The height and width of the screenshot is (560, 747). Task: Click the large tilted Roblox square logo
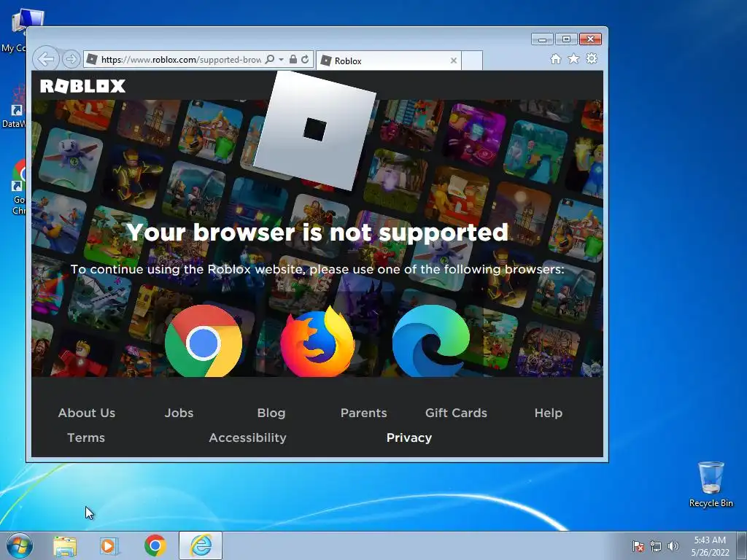coord(315,130)
